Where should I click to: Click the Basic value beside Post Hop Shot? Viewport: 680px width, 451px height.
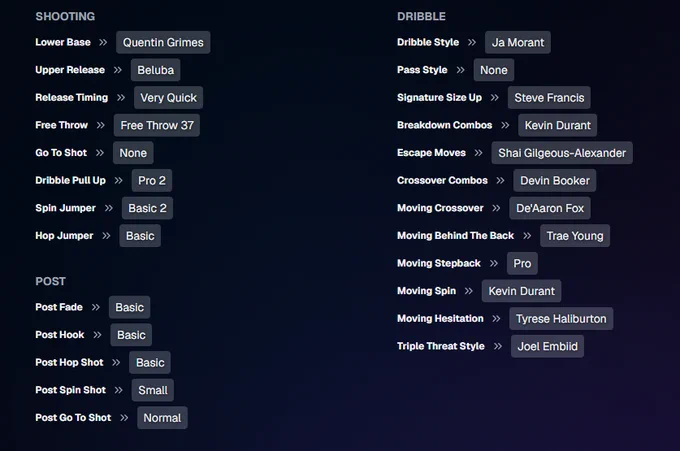150,363
